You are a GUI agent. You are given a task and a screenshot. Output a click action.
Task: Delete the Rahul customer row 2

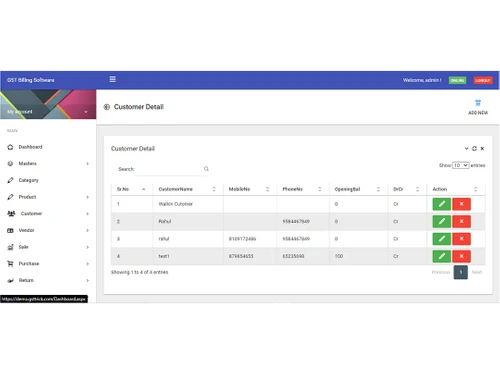461,221
